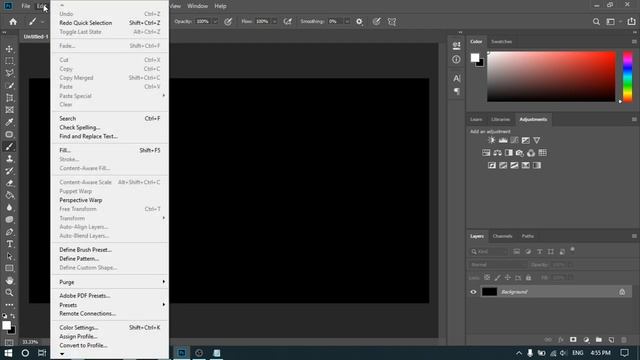
Task: Toggle filter for type layers
Action: click(540, 251)
